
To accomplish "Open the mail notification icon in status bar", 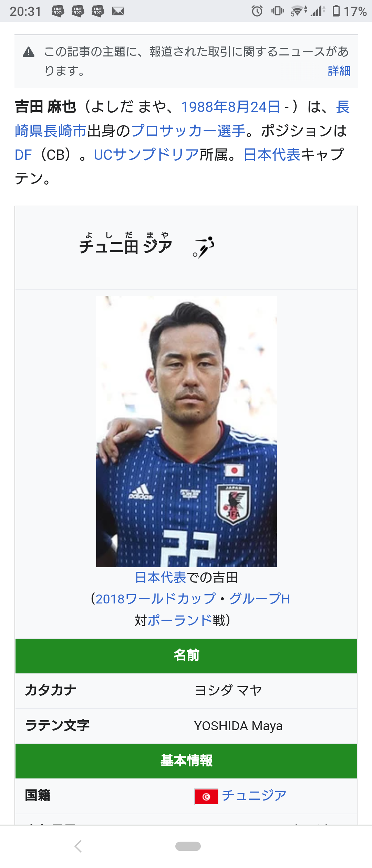I will pos(118,11).
